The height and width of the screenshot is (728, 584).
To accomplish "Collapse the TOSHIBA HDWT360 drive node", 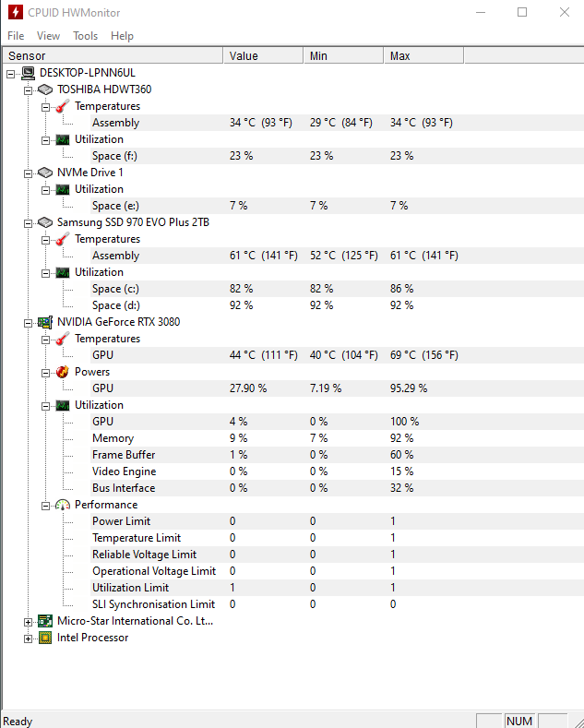I will [x=29, y=90].
